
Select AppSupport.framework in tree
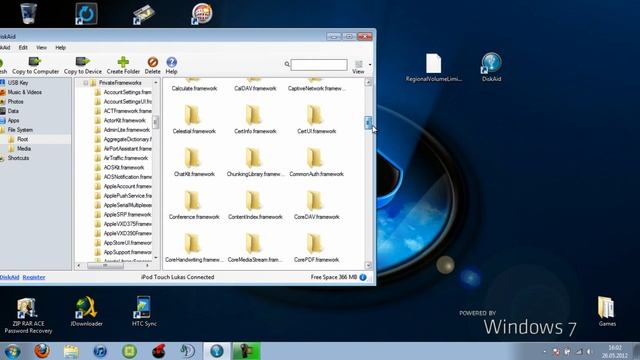[127, 252]
